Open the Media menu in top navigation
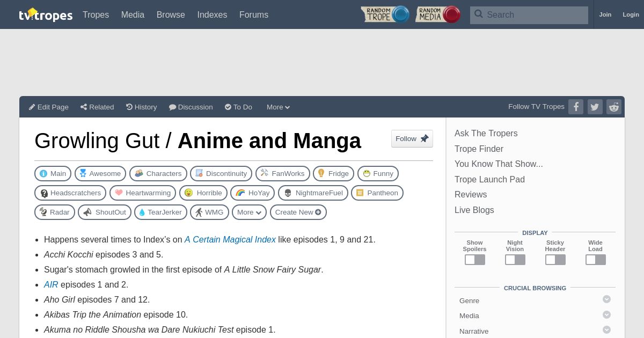This screenshot has width=644, height=338. 133,14
